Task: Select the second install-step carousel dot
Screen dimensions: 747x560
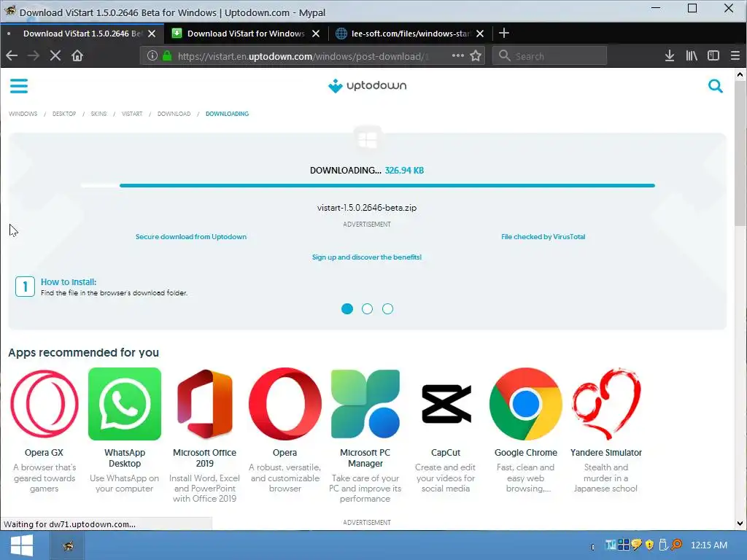Action: (368, 309)
